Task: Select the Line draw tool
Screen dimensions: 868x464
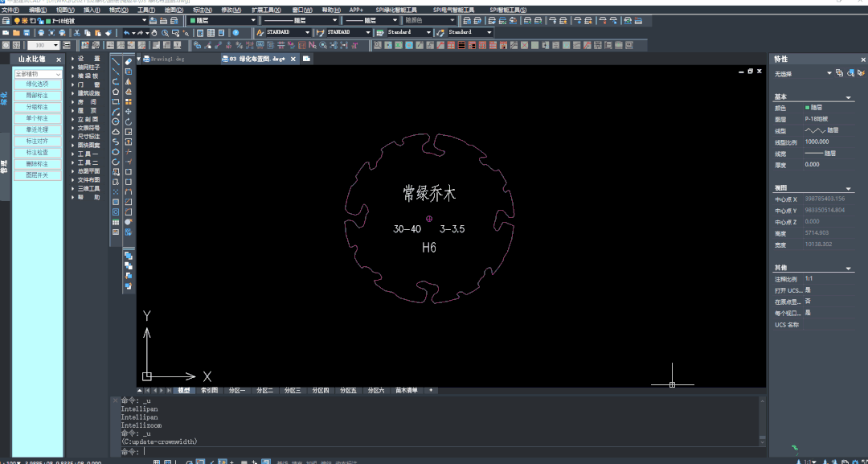Action: [x=116, y=61]
